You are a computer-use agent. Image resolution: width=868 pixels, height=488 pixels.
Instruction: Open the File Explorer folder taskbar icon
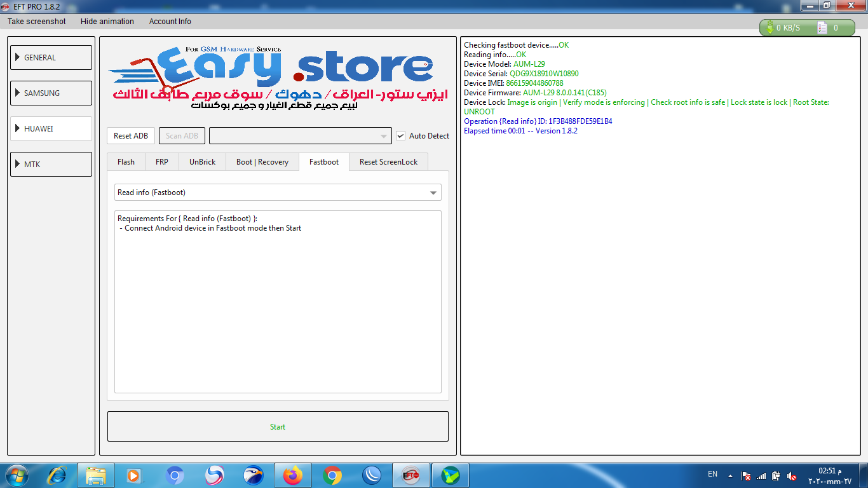(96, 475)
